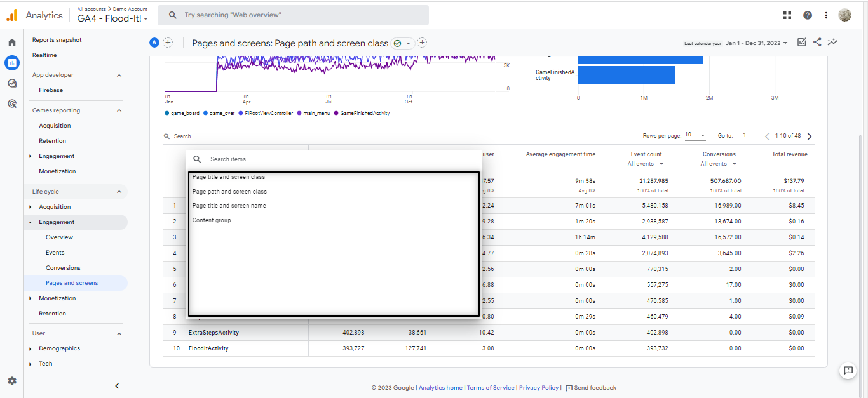The height and width of the screenshot is (398, 868).
Task: Open the Insights sparkline icon
Action: 832,43
